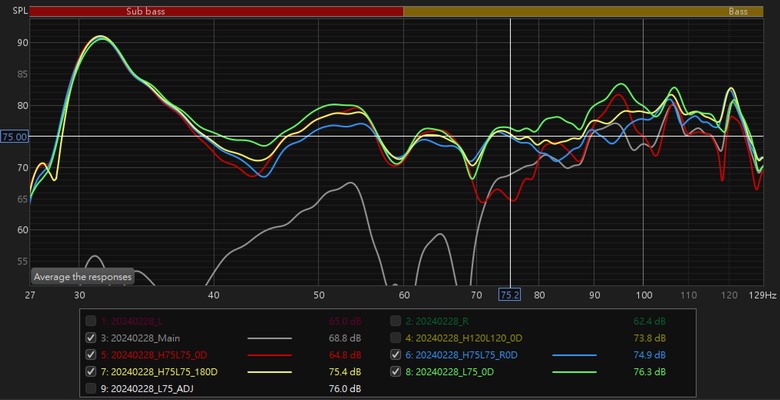Click the Sub bass frequency band bar
780x400 pixels.
(x=216, y=11)
